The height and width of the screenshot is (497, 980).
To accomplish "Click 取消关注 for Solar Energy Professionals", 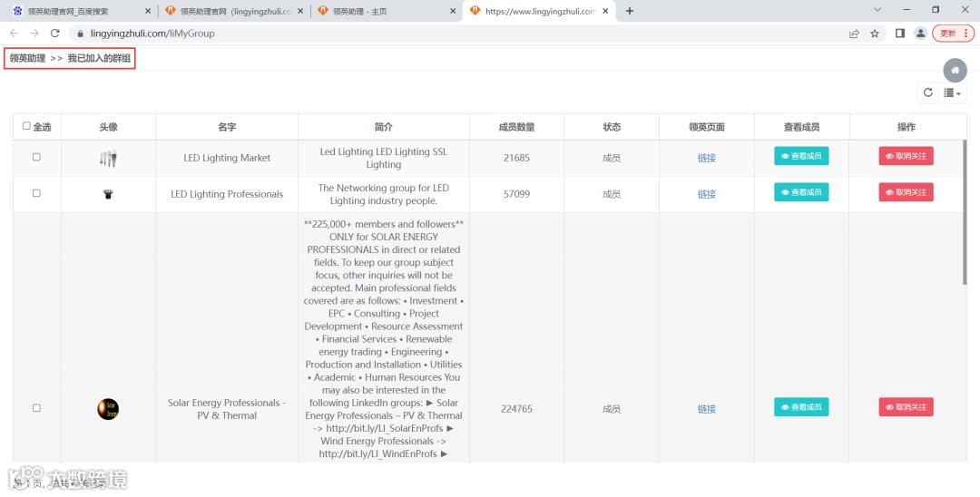I will pyautogui.click(x=906, y=407).
